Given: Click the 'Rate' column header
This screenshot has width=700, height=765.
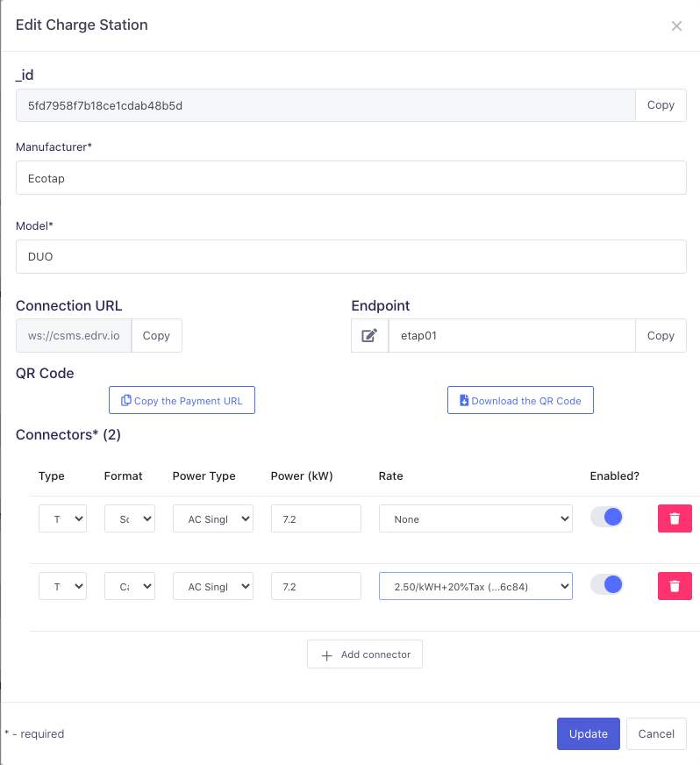Looking at the screenshot, I should [390, 475].
